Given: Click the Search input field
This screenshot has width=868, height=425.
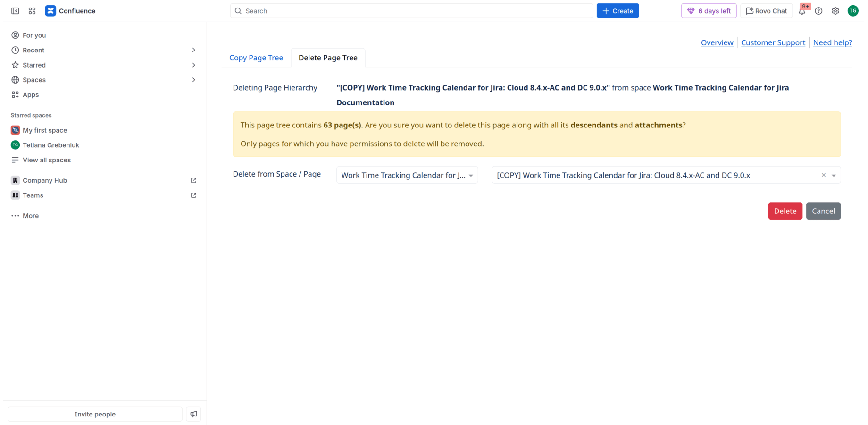Looking at the screenshot, I should click(x=411, y=11).
